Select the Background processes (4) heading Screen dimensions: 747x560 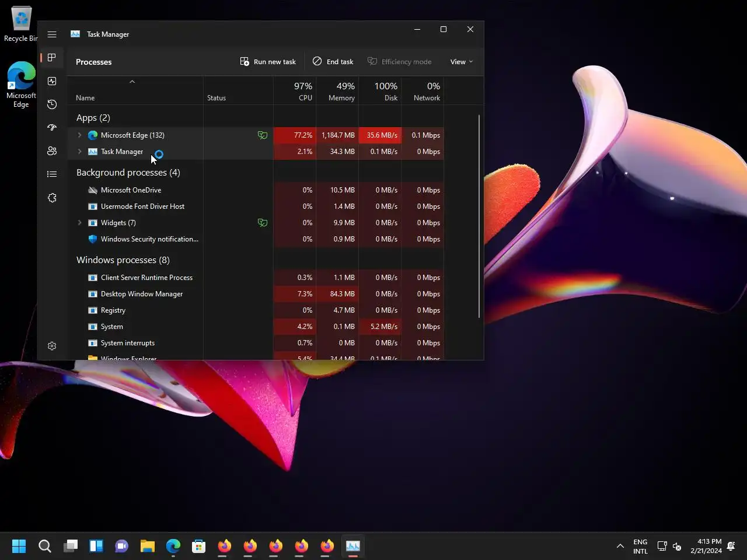128,173
